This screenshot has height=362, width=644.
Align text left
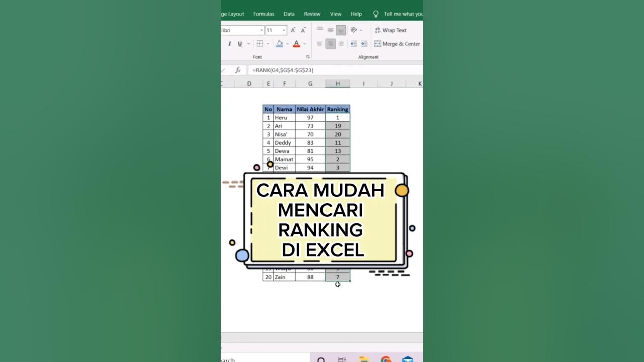(x=320, y=44)
